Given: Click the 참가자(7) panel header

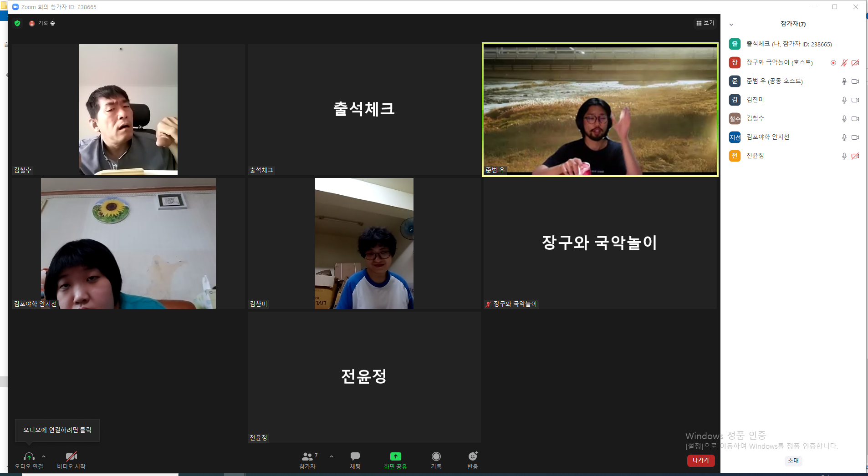Looking at the screenshot, I should [793, 24].
